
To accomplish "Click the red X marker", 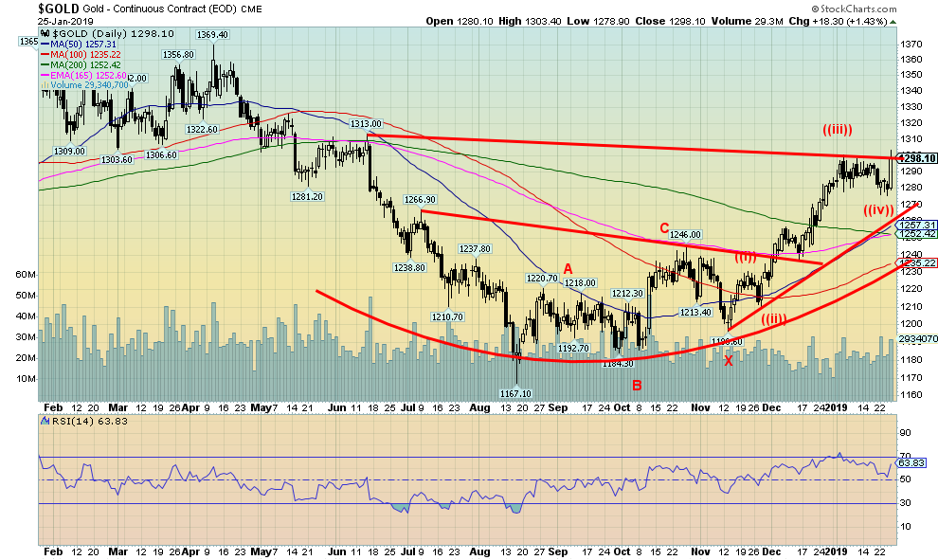I will pos(728,360).
